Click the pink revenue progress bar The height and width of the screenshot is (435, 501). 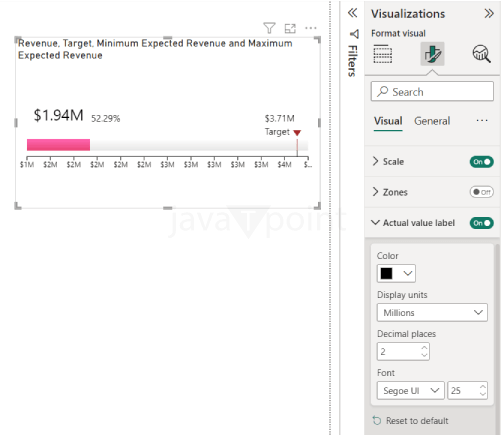coord(58,145)
